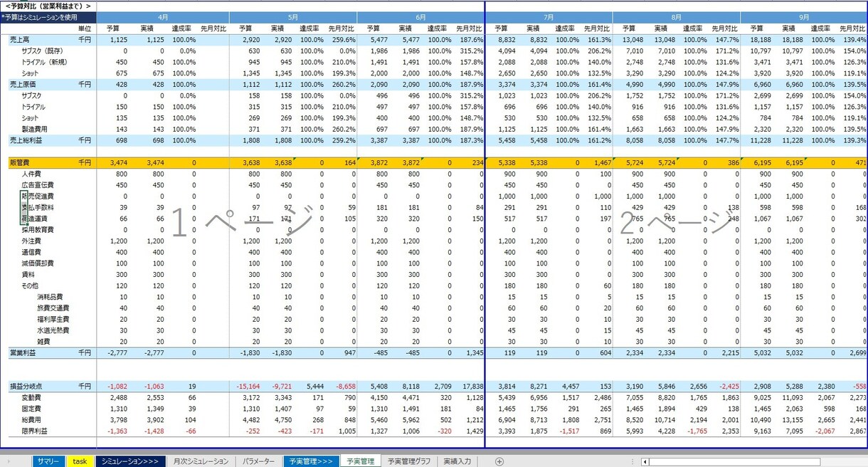This screenshot has width=868, height=467.
Task: Open the パラメーター sheet tab
Action: (258, 461)
